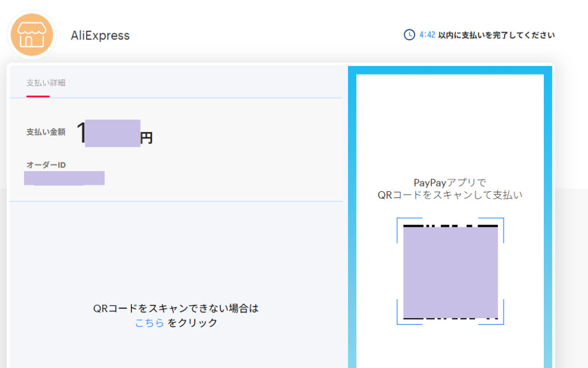Screen dimensions: 588x368
Task: Click the オーダーID label
Action: (x=46, y=165)
